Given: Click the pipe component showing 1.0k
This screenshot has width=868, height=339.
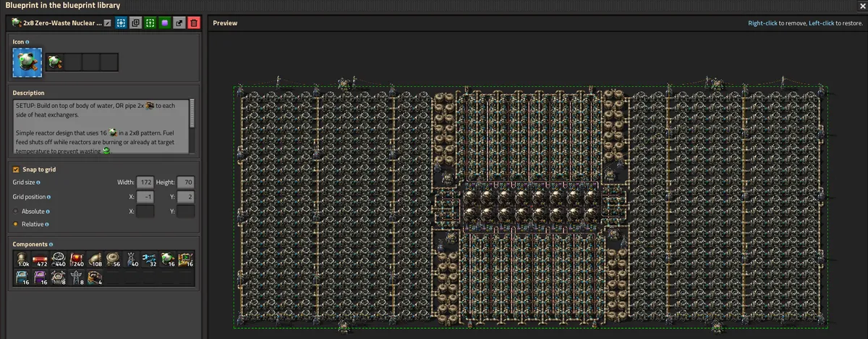Looking at the screenshot, I should (22, 260).
